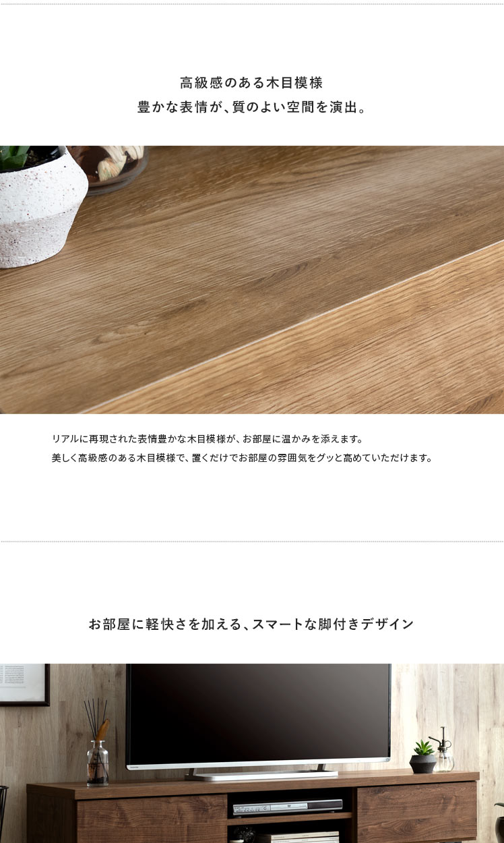Click the brown dish behind the pot

click(113, 167)
